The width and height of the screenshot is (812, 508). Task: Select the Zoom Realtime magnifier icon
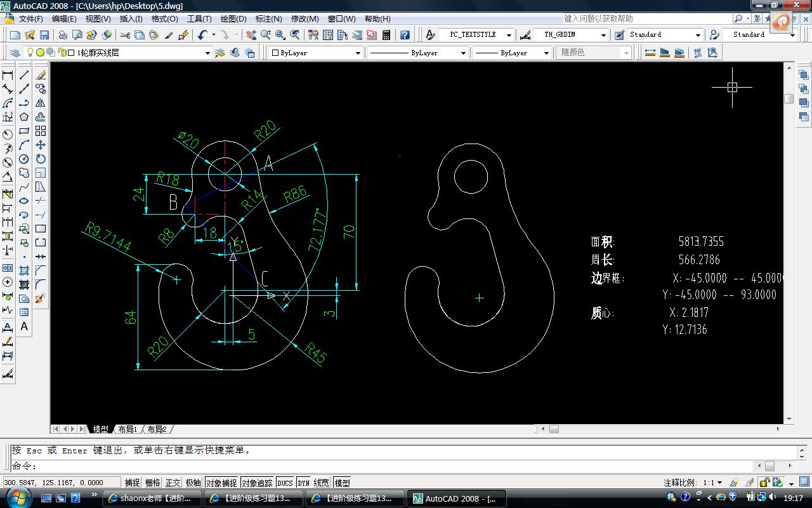tap(266, 35)
